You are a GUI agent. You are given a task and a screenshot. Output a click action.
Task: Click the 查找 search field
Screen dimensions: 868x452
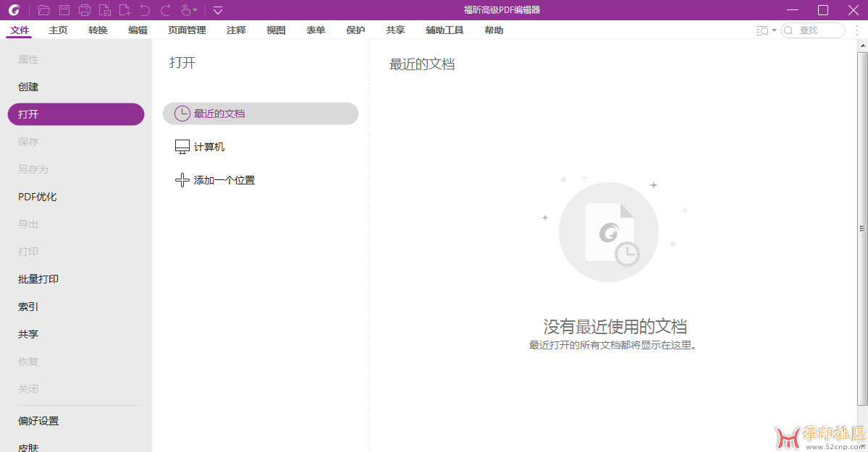tap(813, 30)
